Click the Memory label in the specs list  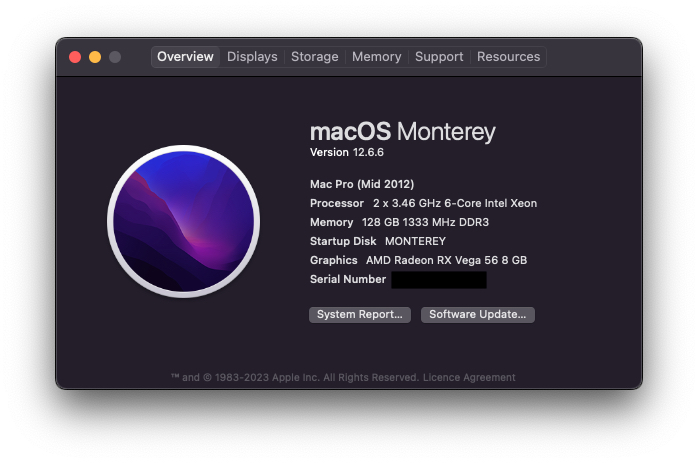(x=332, y=222)
